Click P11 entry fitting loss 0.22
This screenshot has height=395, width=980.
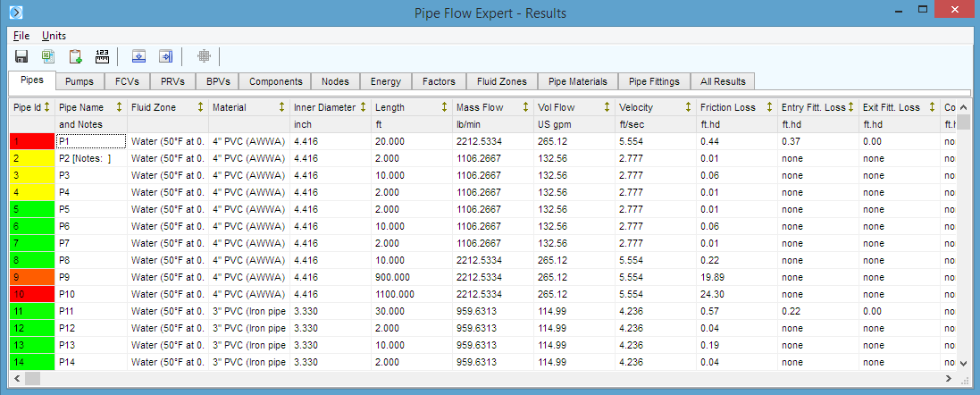tap(792, 311)
